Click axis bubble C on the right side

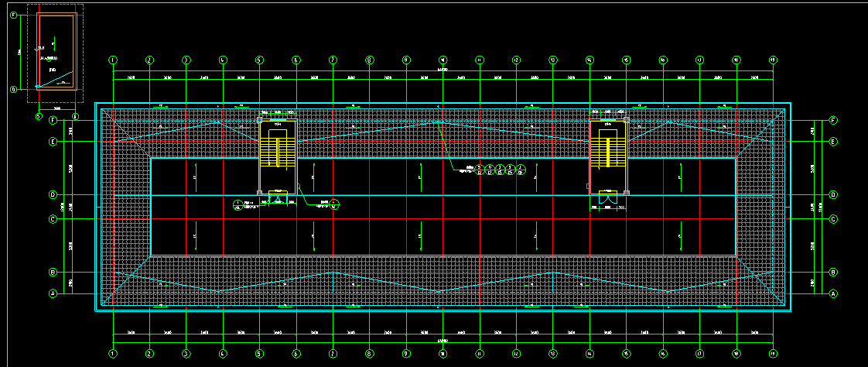pyautogui.click(x=833, y=219)
